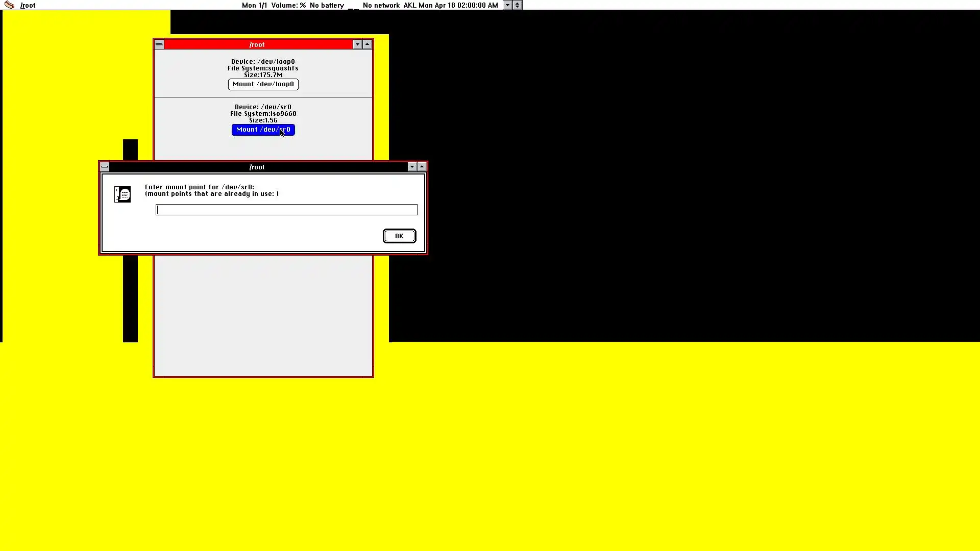Click the up-arrow on the mount dialog title bar
Image resolution: width=980 pixels, height=551 pixels.
tap(422, 167)
